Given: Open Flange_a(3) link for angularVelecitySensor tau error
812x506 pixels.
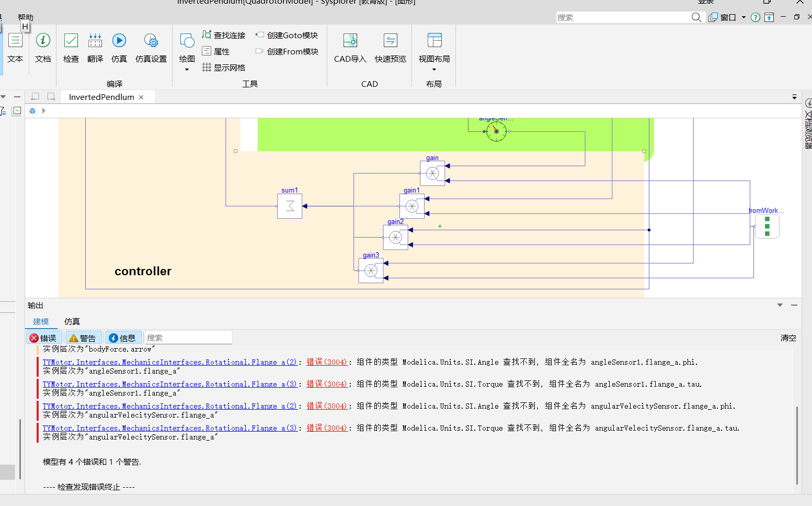Looking at the screenshot, I should pos(170,428).
